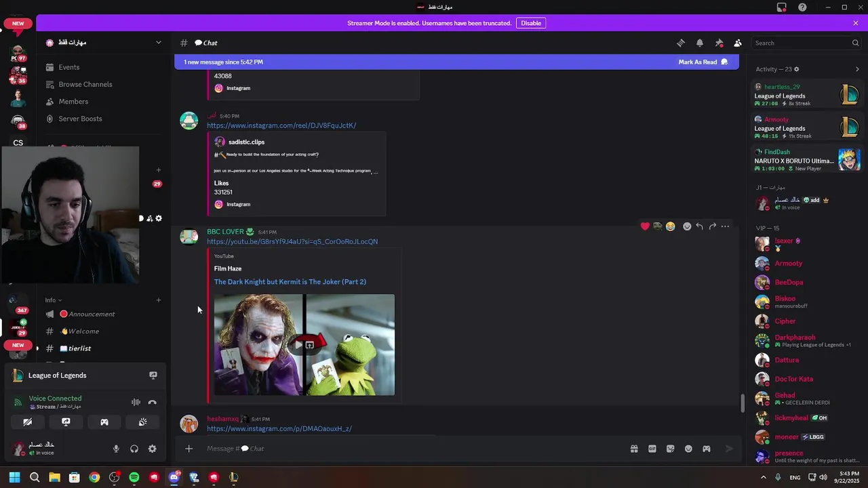The image size is (868, 488).
Task: Dismiss the Streamer Mode banner
Action: pos(856,23)
